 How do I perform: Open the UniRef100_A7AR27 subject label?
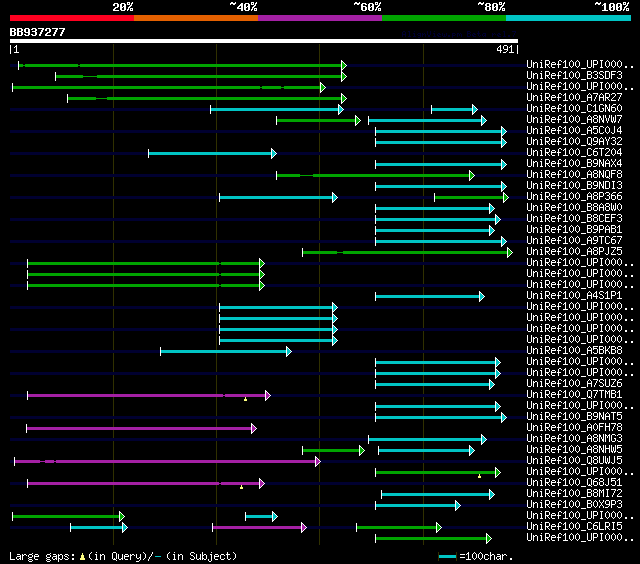click(574, 98)
